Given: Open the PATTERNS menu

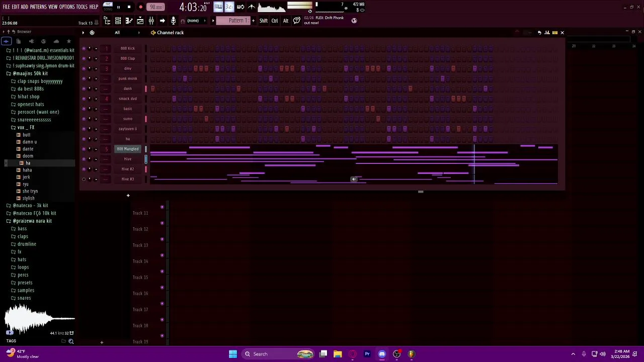Looking at the screenshot, I should pos(38,7).
